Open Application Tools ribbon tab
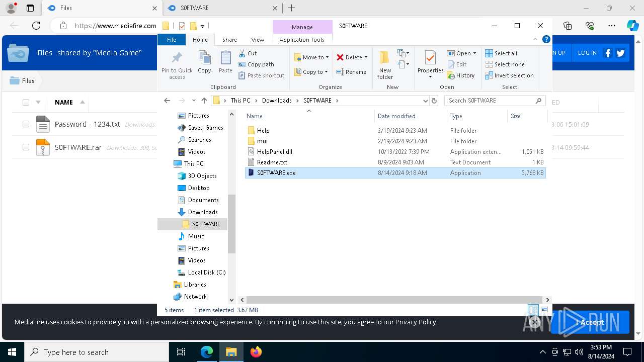This screenshot has height=362, width=644. pos(302,40)
